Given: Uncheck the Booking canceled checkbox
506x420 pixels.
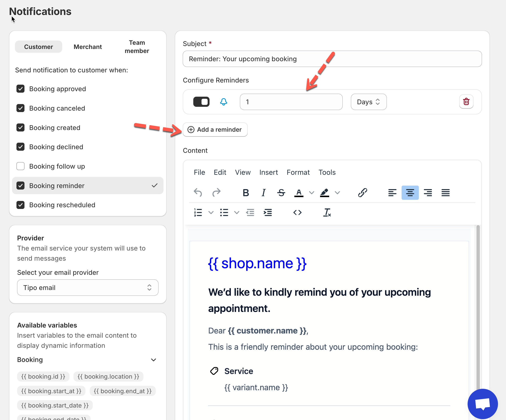Looking at the screenshot, I should [20, 108].
